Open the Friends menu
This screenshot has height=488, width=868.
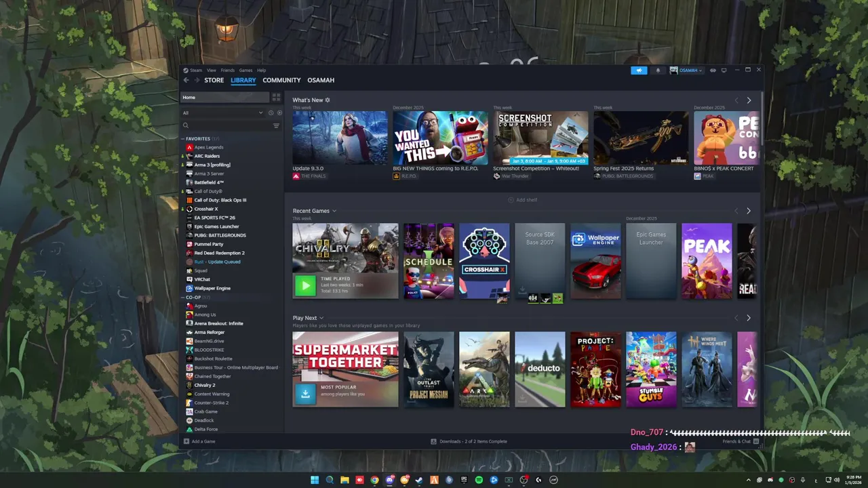(228, 70)
